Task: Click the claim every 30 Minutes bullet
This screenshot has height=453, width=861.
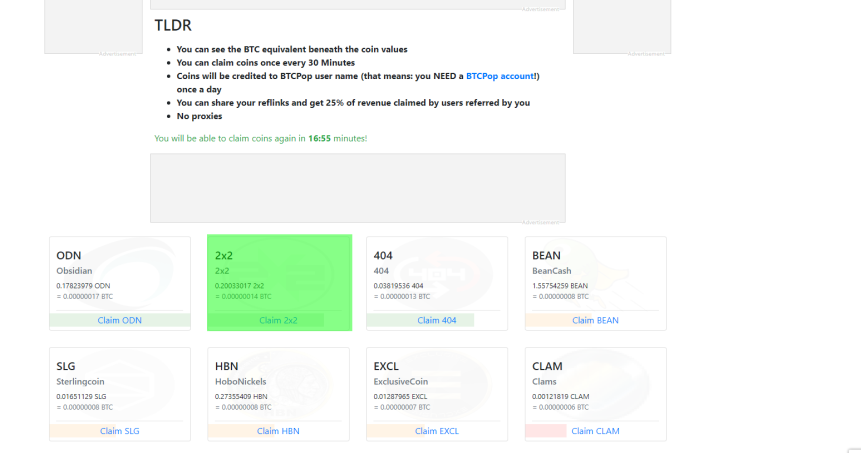Action: [x=266, y=63]
